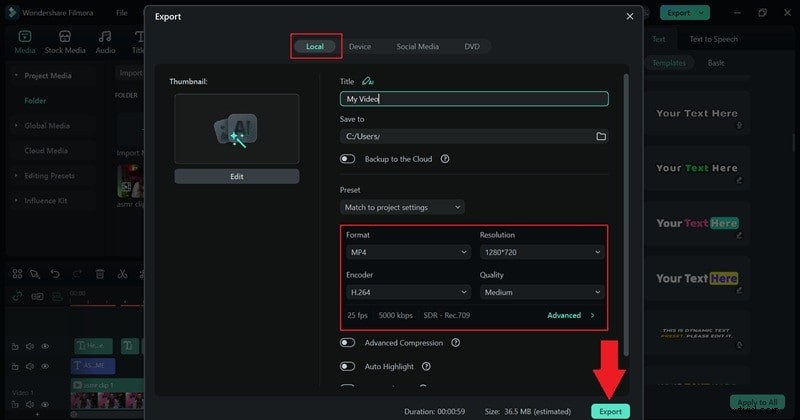Click the export thumbnail preview image
The width and height of the screenshot is (800, 420).
click(x=237, y=129)
